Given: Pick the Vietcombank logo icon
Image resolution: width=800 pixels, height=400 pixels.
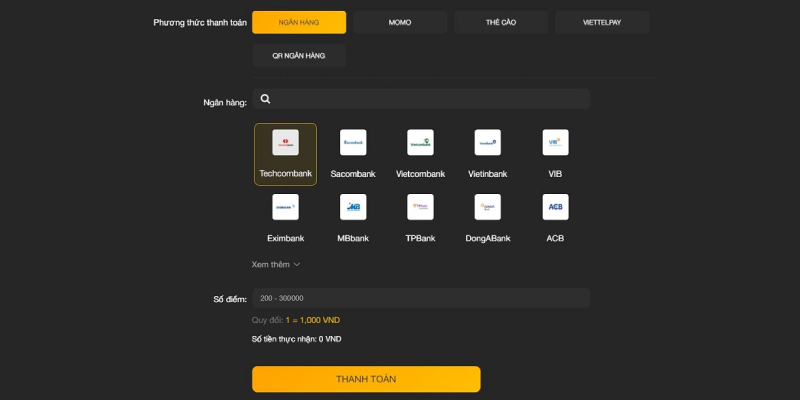Looking at the screenshot, I should click(420, 142).
